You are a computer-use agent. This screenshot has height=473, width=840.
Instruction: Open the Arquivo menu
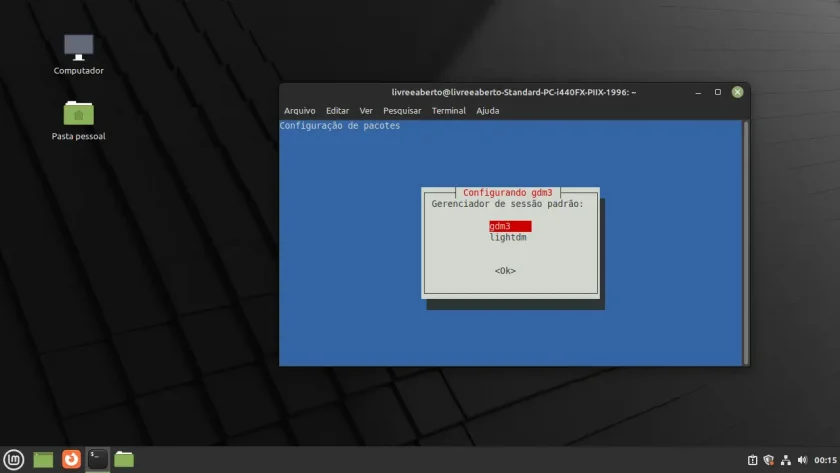pyautogui.click(x=299, y=111)
